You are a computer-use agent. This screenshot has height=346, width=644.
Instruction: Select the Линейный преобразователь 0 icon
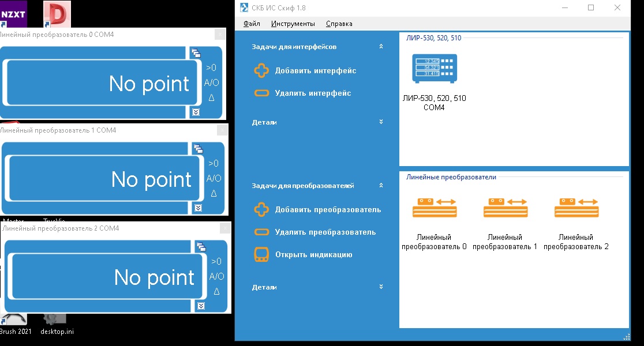434,208
